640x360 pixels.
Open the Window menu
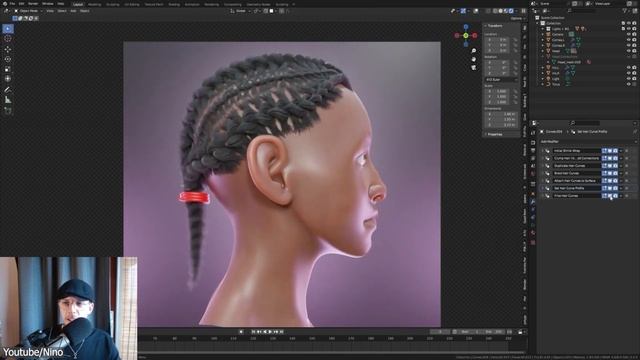(x=48, y=4)
